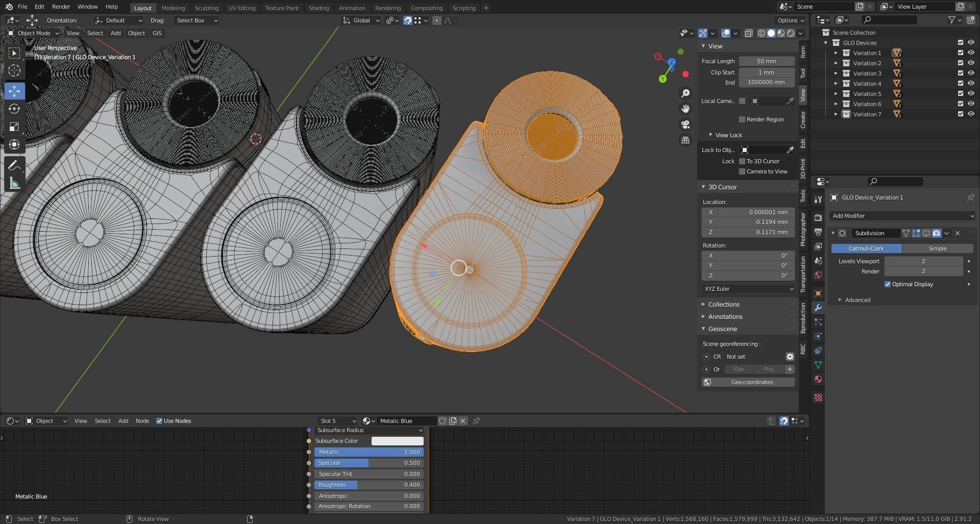
Task: Disable Optimal Display checkbox
Action: (x=888, y=284)
